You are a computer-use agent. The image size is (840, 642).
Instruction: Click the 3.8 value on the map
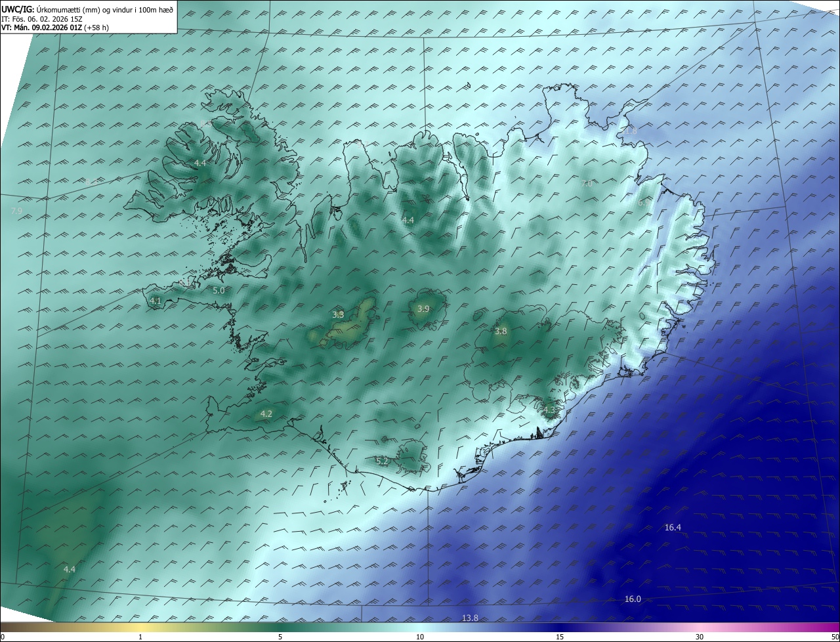click(x=501, y=332)
